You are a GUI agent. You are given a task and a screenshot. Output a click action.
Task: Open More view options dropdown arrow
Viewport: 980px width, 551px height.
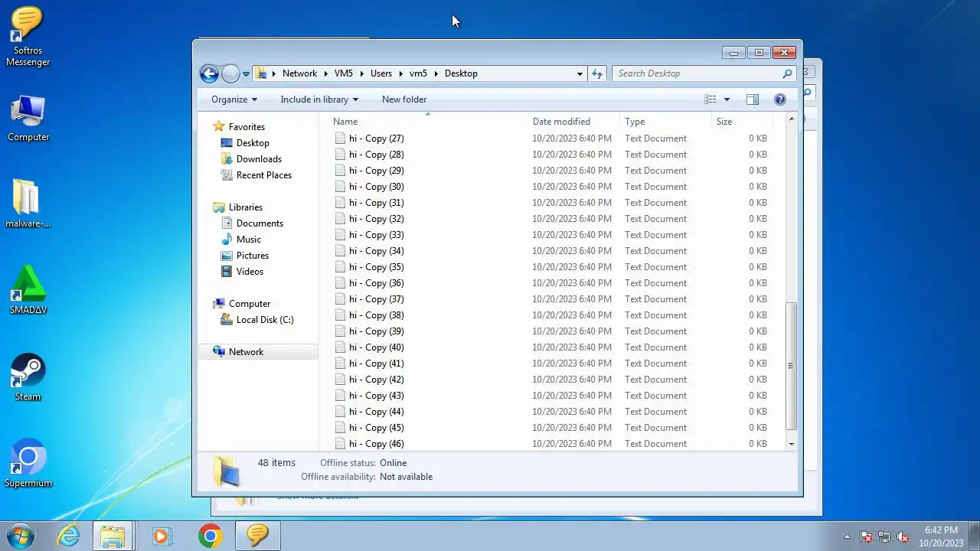727,99
